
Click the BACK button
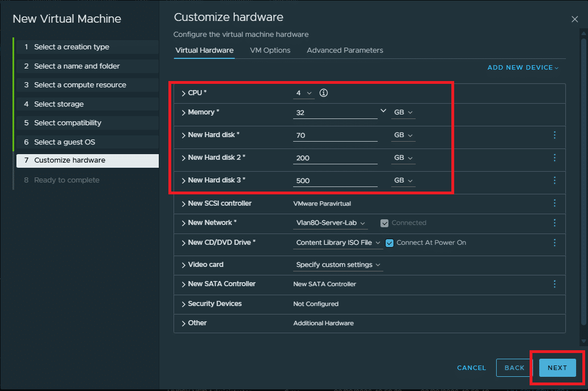pyautogui.click(x=514, y=368)
